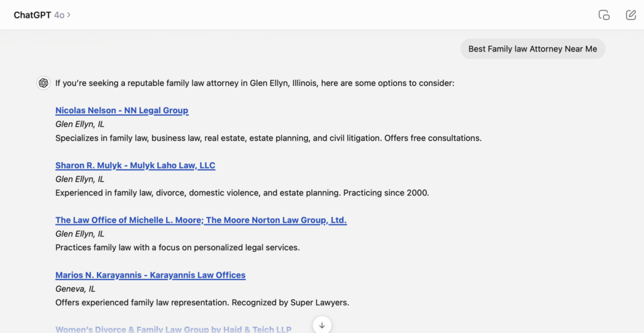
Task: Select the 'Best Family law Attorney Near Me' message bubble
Action: pyautogui.click(x=532, y=49)
